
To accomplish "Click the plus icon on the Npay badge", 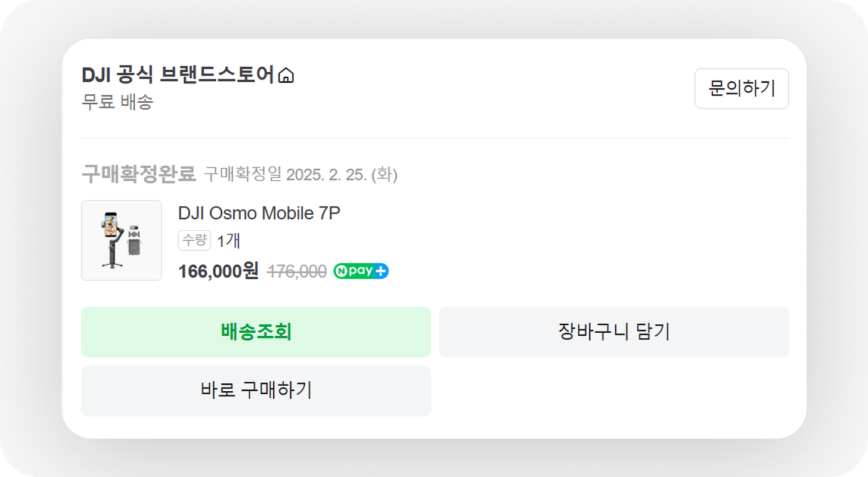I will tap(382, 271).
